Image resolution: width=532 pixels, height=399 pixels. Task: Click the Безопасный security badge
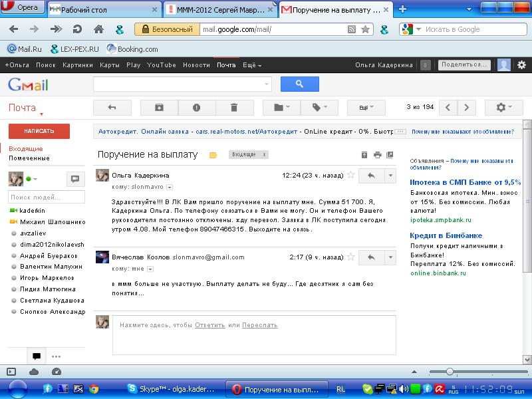point(168,29)
